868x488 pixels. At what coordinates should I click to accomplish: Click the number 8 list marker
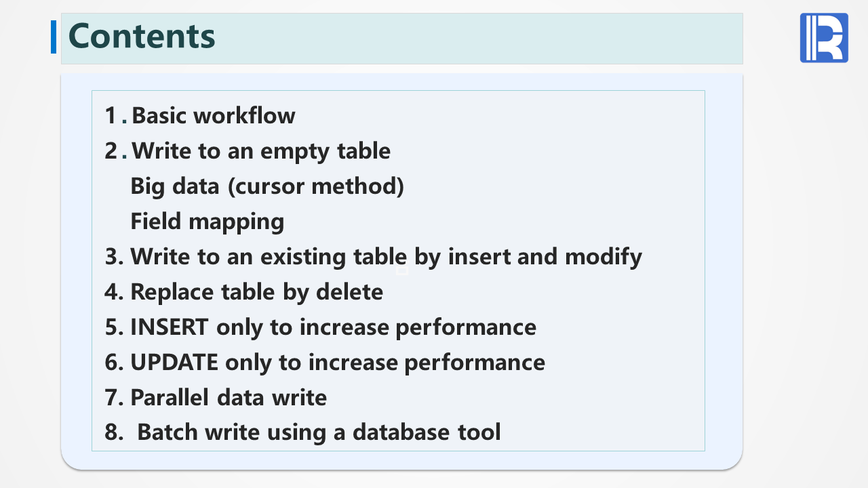(112, 432)
